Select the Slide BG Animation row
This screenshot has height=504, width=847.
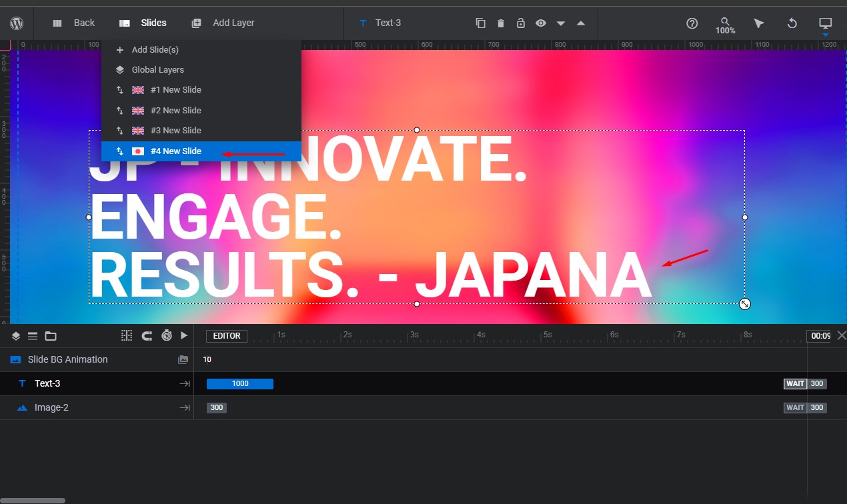click(97, 359)
